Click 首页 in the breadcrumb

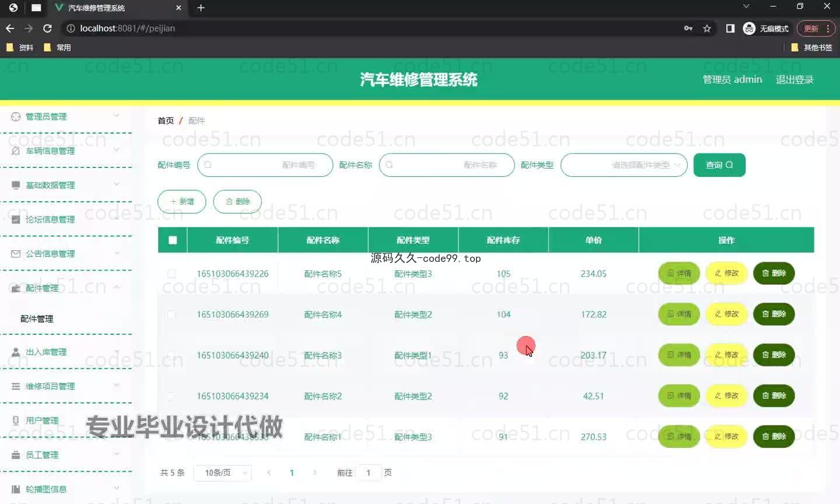click(x=166, y=120)
